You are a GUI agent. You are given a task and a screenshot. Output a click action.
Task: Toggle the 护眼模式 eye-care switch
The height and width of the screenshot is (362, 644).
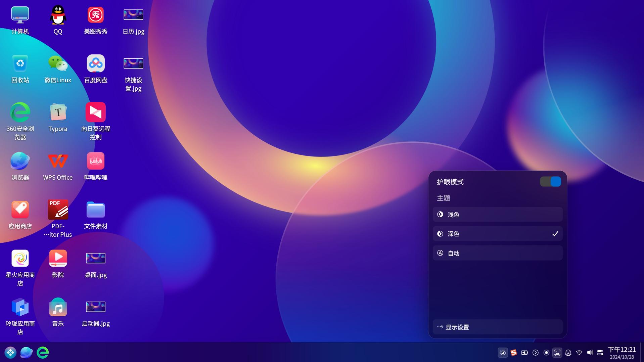550,182
